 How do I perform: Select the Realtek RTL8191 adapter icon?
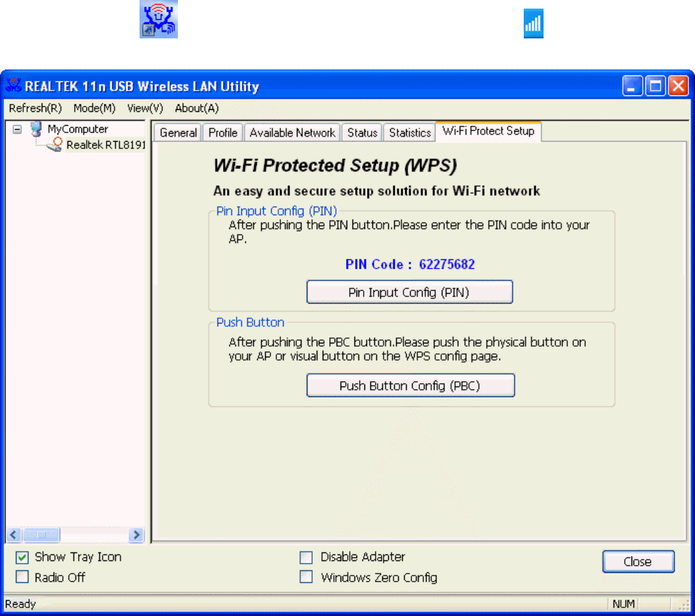(55, 145)
